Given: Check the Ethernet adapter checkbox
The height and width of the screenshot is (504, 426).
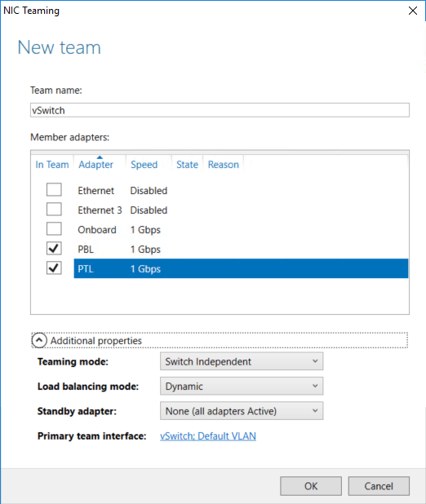Looking at the screenshot, I should (x=54, y=190).
